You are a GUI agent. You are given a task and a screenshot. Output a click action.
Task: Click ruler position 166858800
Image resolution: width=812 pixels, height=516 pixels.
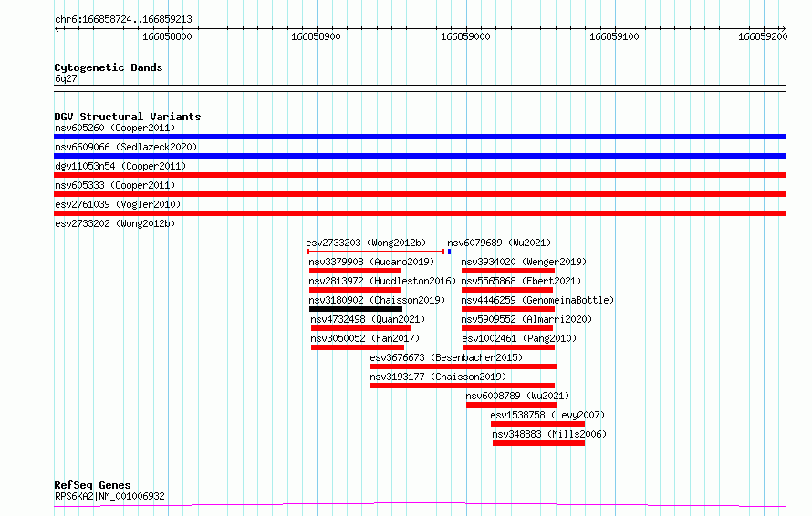[x=167, y=36]
